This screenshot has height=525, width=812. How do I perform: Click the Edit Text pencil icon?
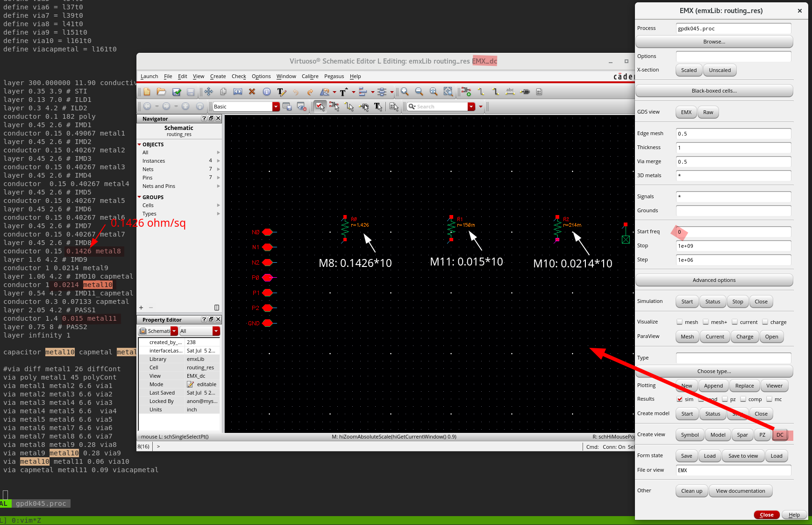click(x=282, y=92)
